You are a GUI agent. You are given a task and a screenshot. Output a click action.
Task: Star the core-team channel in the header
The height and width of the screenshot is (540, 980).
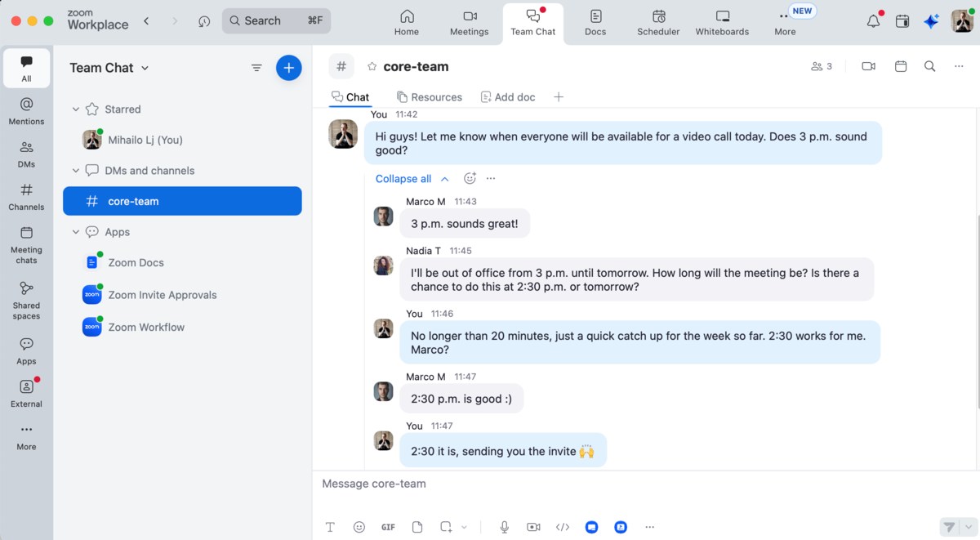[x=371, y=66]
